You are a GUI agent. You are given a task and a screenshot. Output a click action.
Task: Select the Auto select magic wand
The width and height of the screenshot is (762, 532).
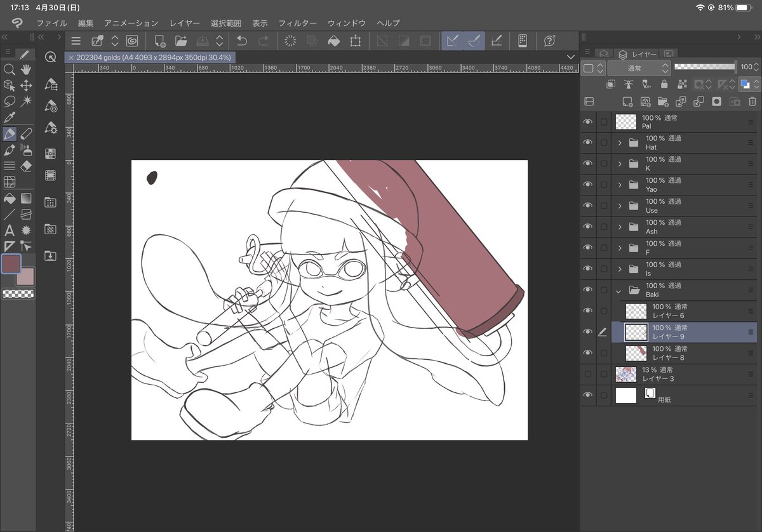[x=26, y=102]
